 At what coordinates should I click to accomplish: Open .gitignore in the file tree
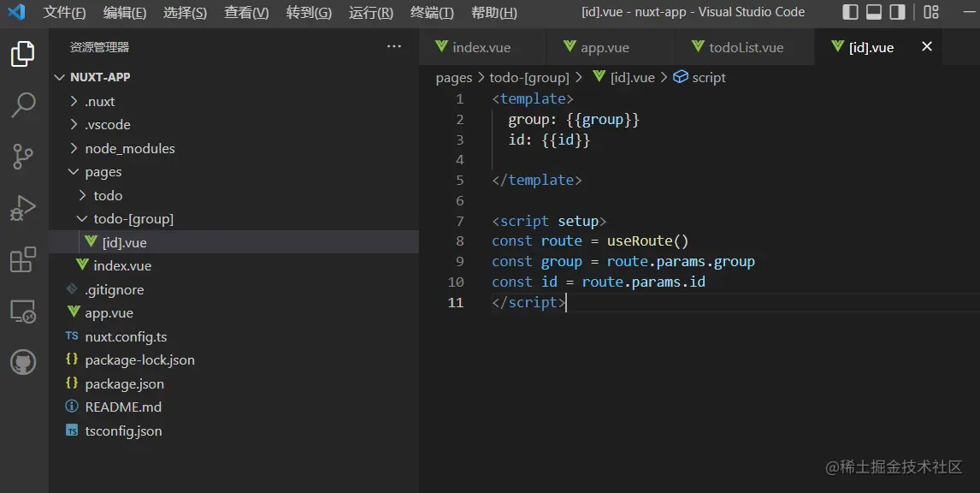pyautogui.click(x=233, y=289)
